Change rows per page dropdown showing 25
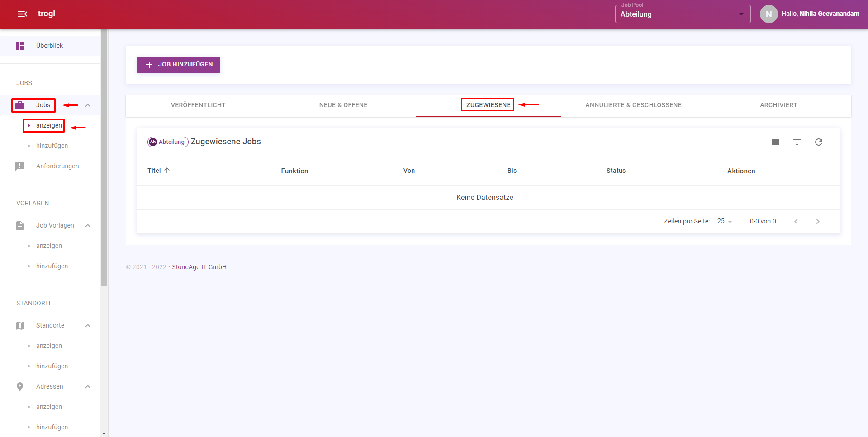 (725, 221)
